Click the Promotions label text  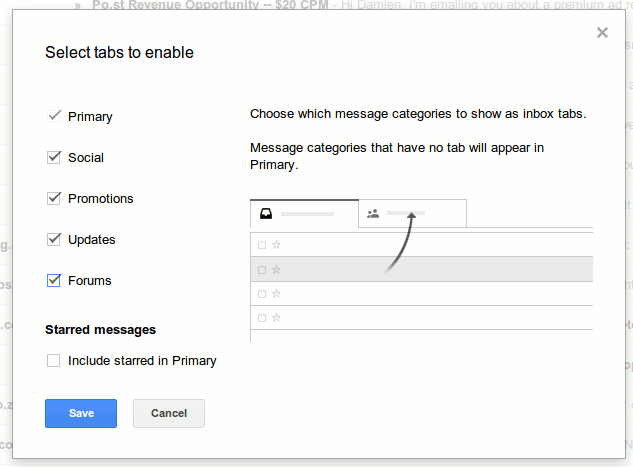click(x=101, y=198)
